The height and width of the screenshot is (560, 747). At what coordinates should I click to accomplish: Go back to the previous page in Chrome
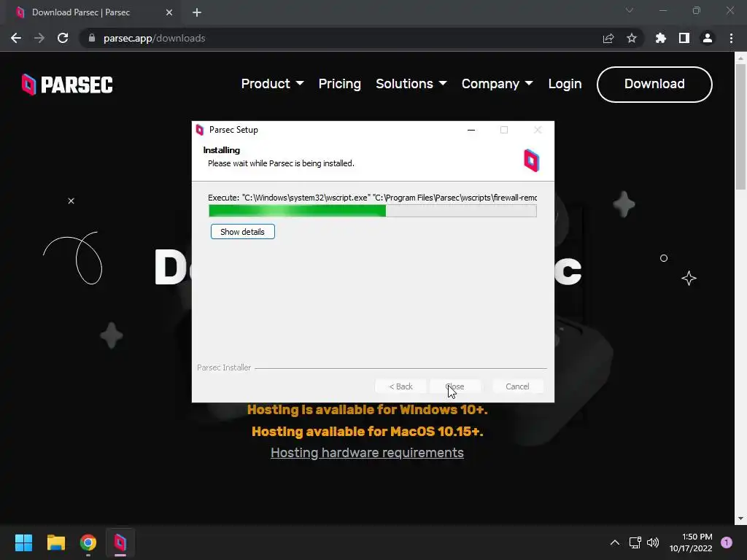point(16,38)
